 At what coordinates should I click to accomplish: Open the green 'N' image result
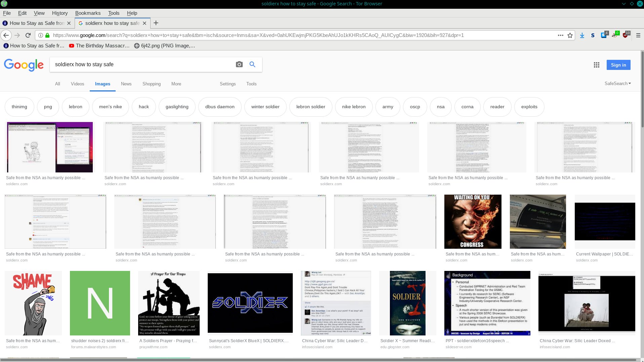point(100,303)
